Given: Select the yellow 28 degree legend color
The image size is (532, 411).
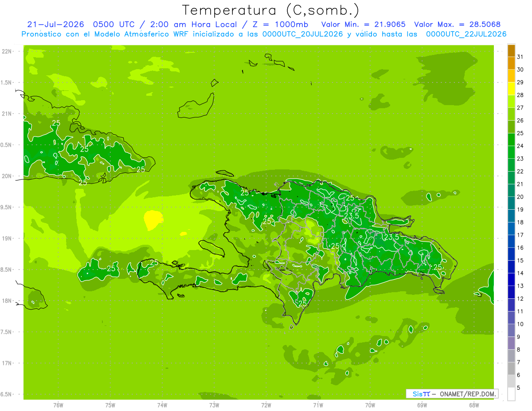Looking at the screenshot, I should pyautogui.click(x=511, y=89).
